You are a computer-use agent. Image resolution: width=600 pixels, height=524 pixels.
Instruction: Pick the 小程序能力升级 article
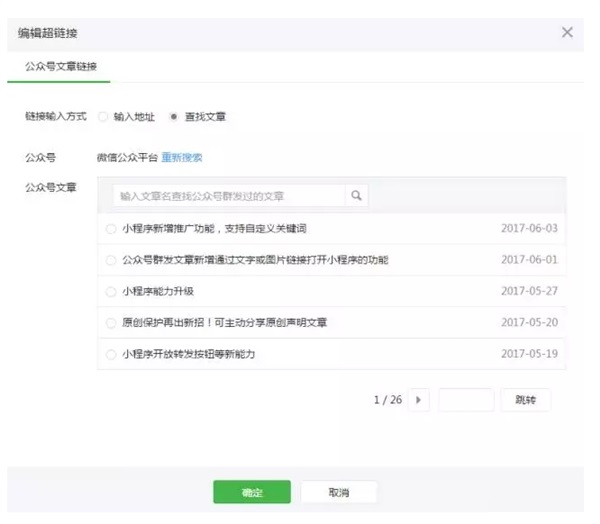(x=110, y=292)
